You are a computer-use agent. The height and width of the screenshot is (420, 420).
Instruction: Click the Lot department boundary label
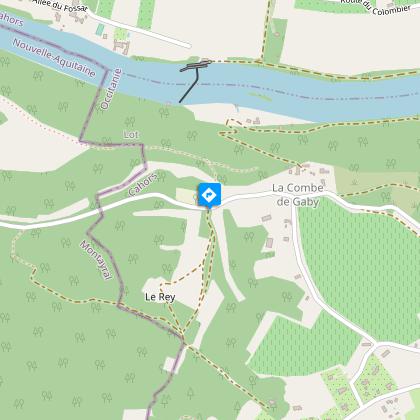pyautogui.click(x=131, y=135)
